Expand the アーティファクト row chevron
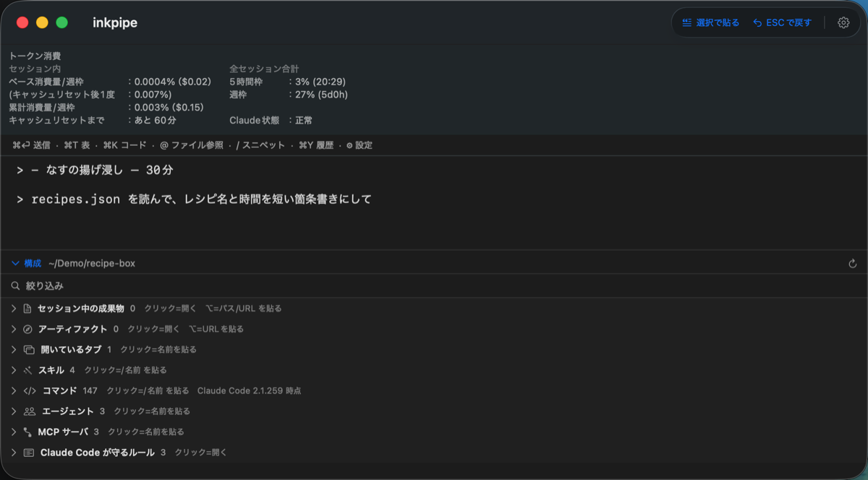Viewport: 868px width, 480px height. pos(13,329)
